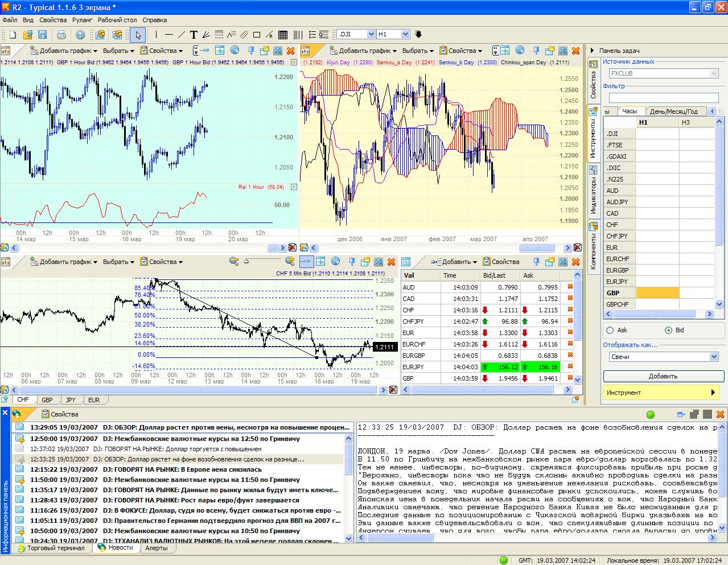728x565 pixels.
Task: Click the Help question mark icon
Action: pos(80,35)
